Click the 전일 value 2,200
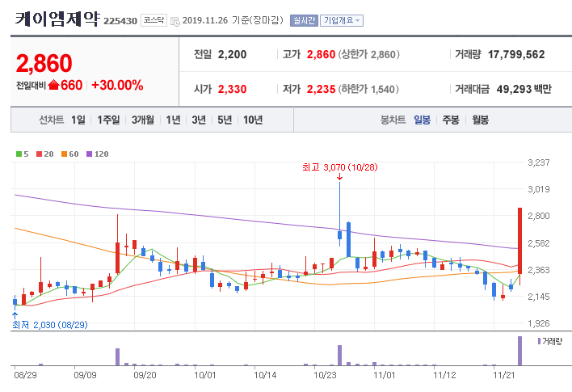Viewport: 572px width, 392px height. point(233,54)
